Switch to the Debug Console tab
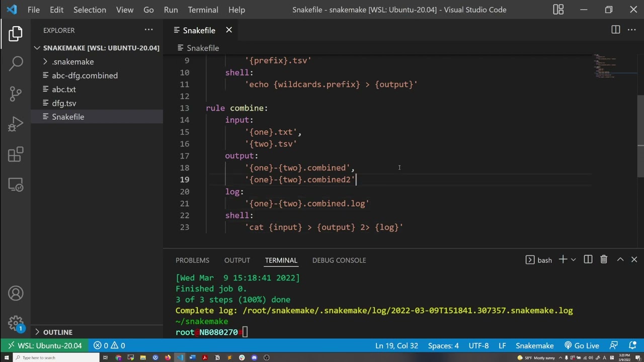The image size is (644, 362). [x=339, y=260]
